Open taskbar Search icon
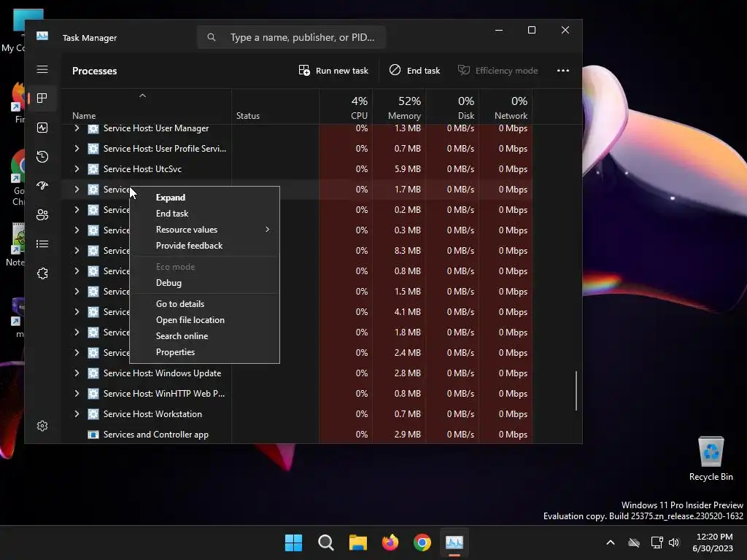 point(326,542)
